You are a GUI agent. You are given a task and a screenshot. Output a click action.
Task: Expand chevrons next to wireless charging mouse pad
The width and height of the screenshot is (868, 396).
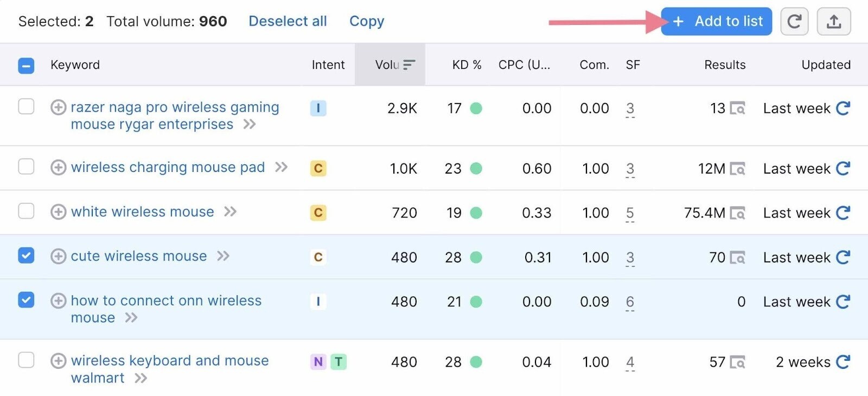[281, 167]
